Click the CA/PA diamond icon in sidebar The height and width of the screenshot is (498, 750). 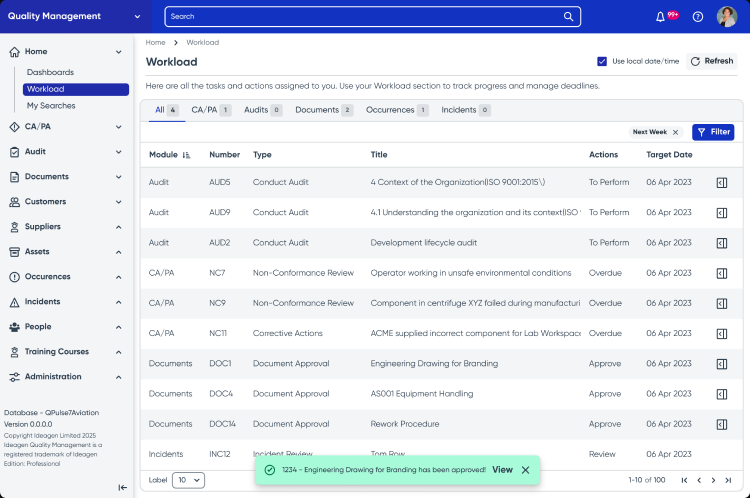[x=14, y=127]
